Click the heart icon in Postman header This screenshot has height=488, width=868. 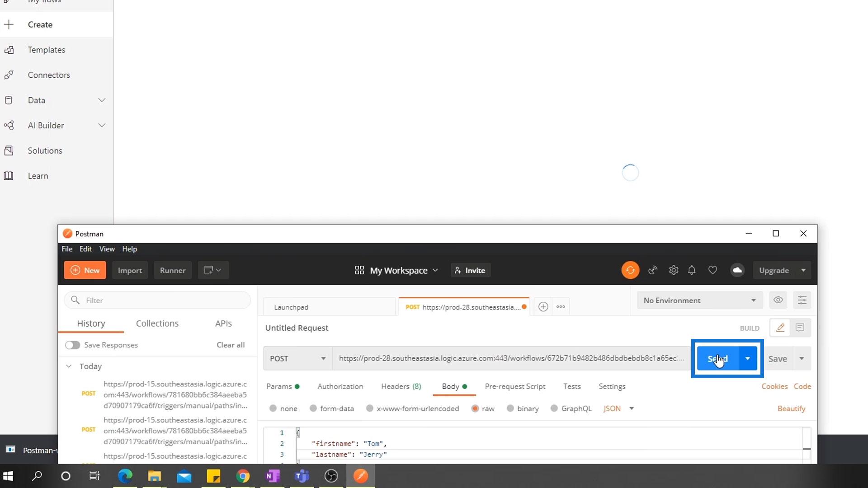click(712, 270)
